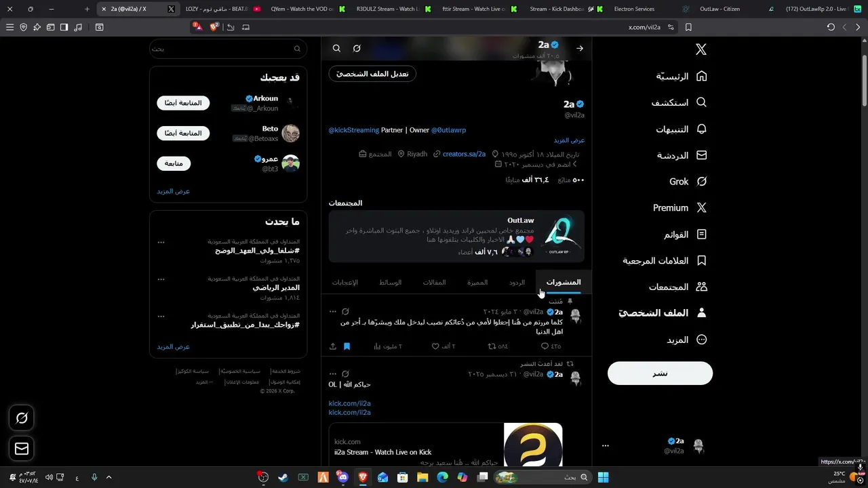Screen dimensions: 868x488
Task: Click the نشر post button
Action: [660, 373]
